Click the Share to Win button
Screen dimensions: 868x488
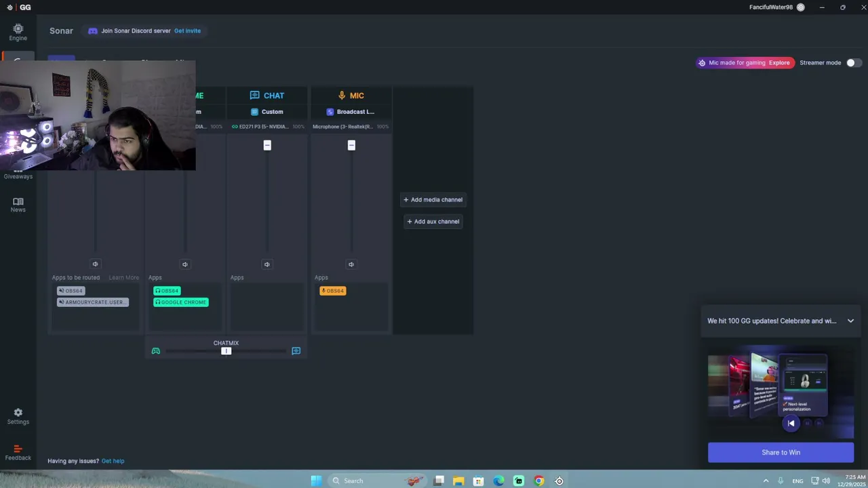coord(781,452)
